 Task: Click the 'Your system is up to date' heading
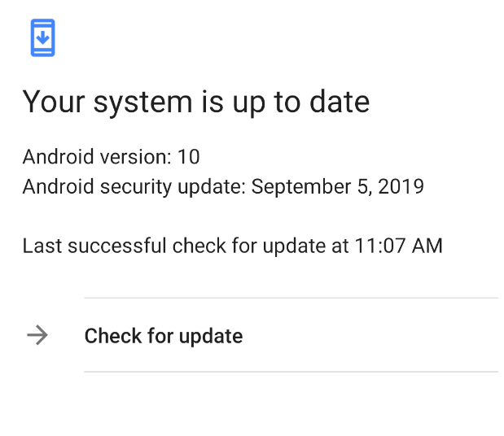click(x=196, y=102)
